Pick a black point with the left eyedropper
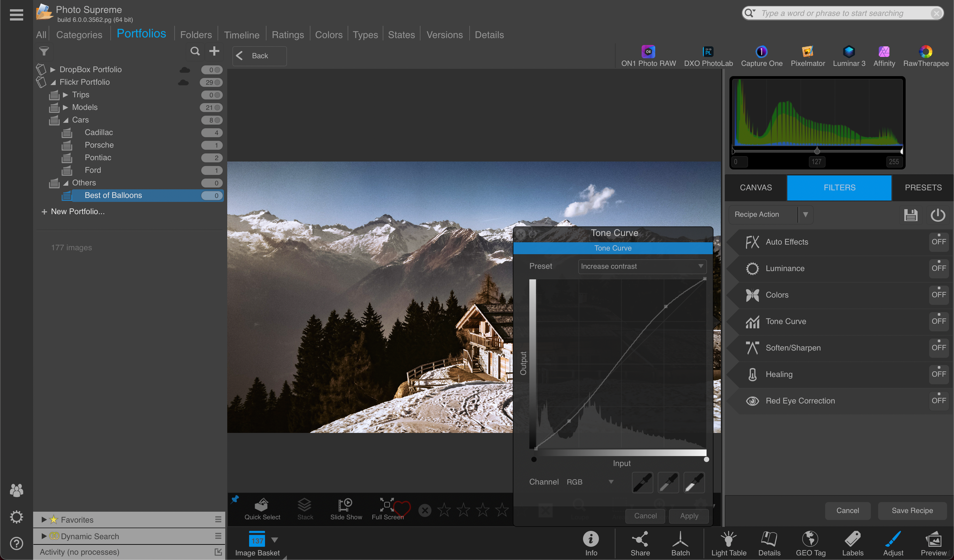The image size is (954, 560). [642, 483]
